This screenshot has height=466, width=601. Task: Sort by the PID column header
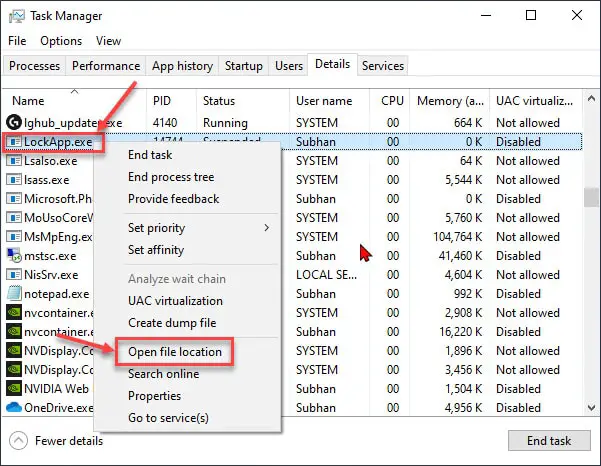171,101
